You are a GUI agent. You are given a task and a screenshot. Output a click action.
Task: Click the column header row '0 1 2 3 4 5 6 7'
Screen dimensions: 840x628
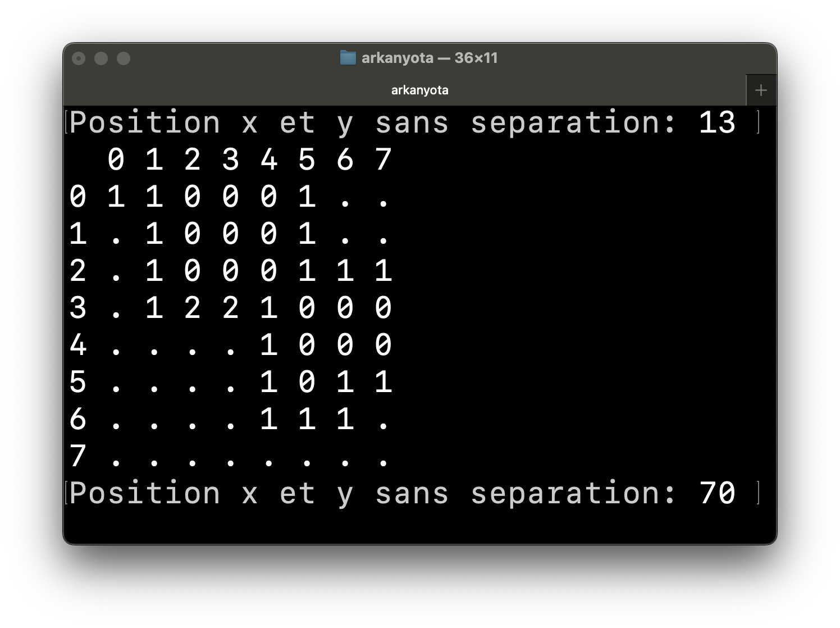point(250,160)
